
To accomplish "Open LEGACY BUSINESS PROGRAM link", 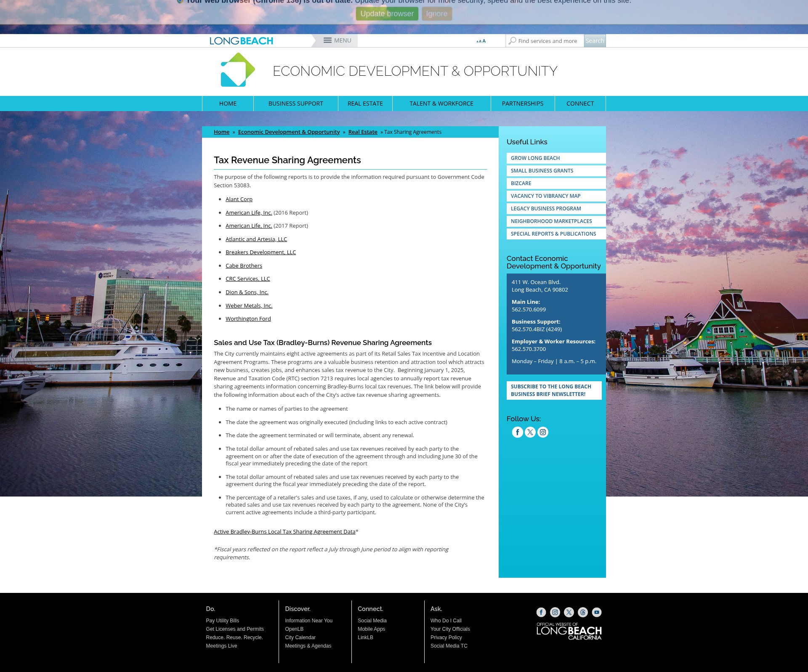I will 556,209.
